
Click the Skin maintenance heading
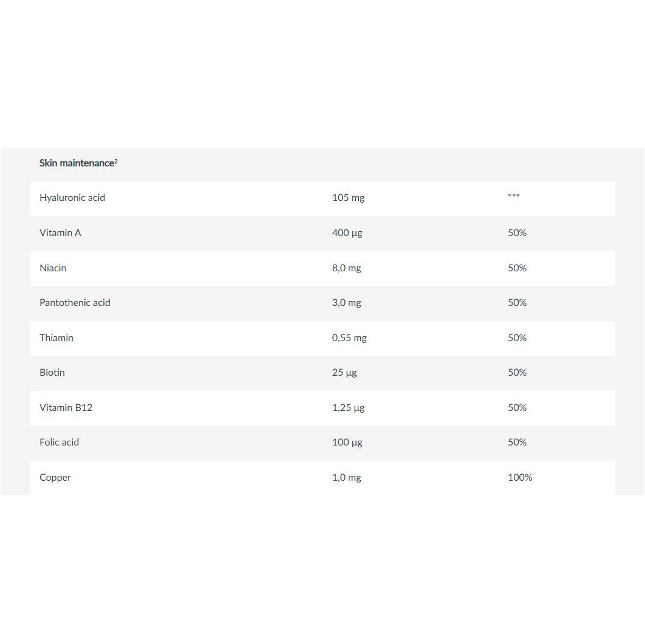click(78, 163)
